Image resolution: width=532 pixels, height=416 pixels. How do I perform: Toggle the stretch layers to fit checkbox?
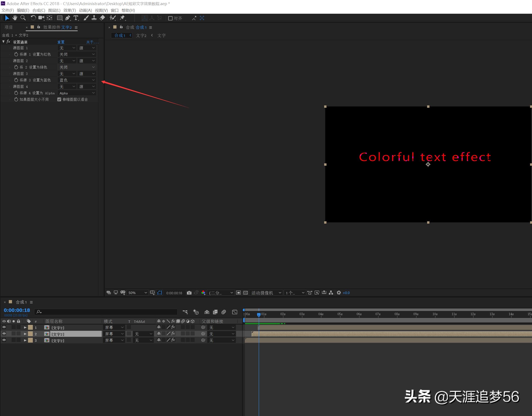tap(59, 99)
